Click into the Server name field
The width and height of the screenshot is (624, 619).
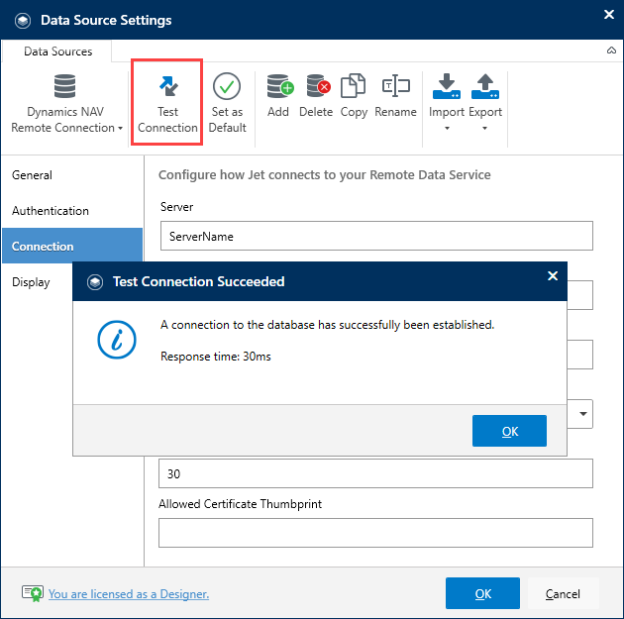point(376,236)
